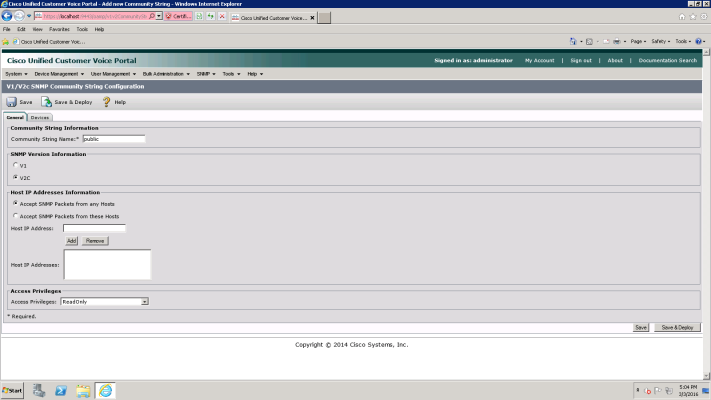Open the IE Edit menu
The image size is (711, 400).
click(21, 29)
